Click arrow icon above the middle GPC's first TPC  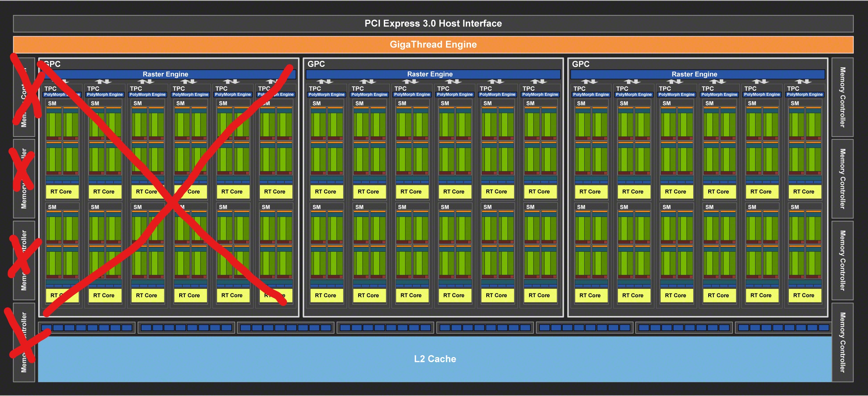[x=325, y=82]
